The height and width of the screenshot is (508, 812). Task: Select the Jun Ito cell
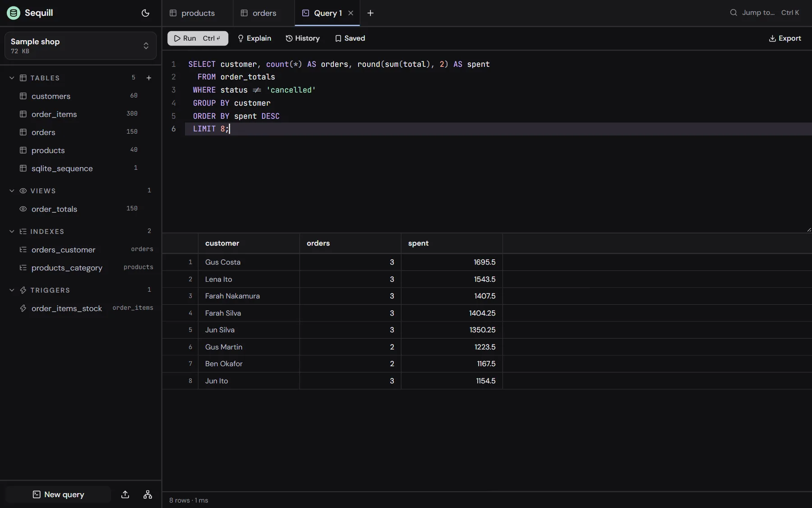pos(249,381)
